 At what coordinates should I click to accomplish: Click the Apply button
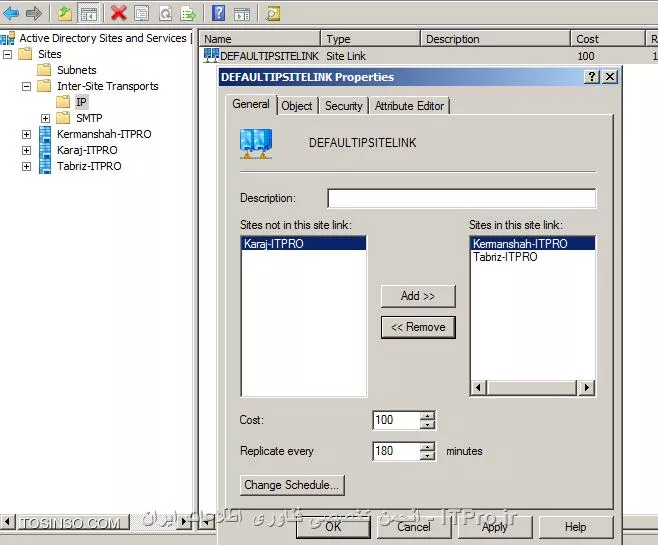coord(495,527)
